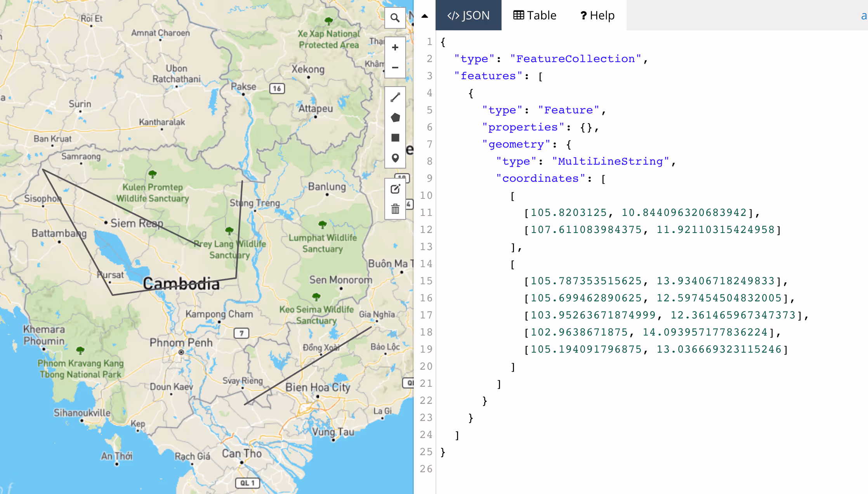Select the draw polyline tool
Image resolution: width=868 pixels, height=494 pixels.
tap(395, 97)
